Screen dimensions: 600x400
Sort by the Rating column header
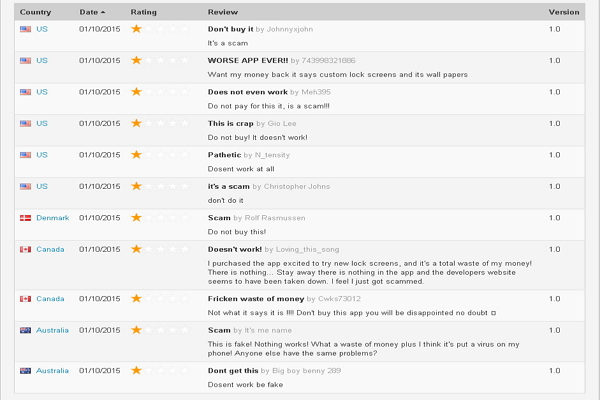pyautogui.click(x=143, y=12)
